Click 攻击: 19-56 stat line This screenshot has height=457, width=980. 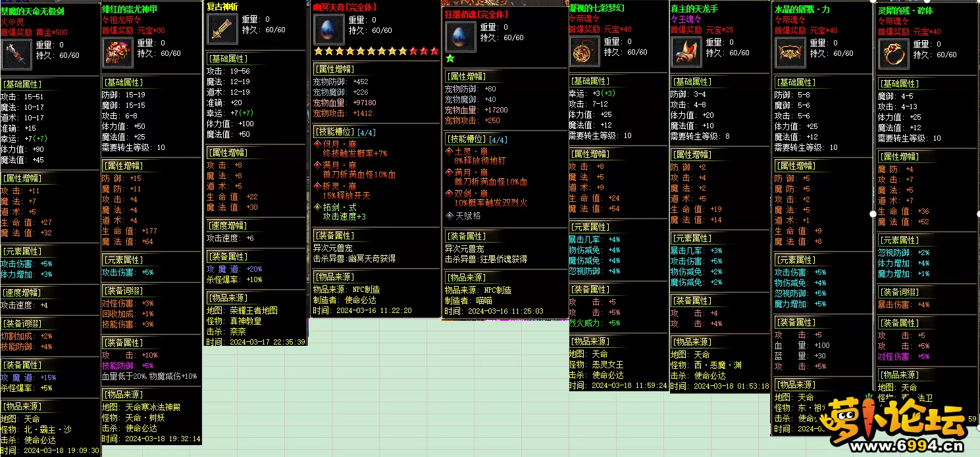pyautogui.click(x=228, y=71)
